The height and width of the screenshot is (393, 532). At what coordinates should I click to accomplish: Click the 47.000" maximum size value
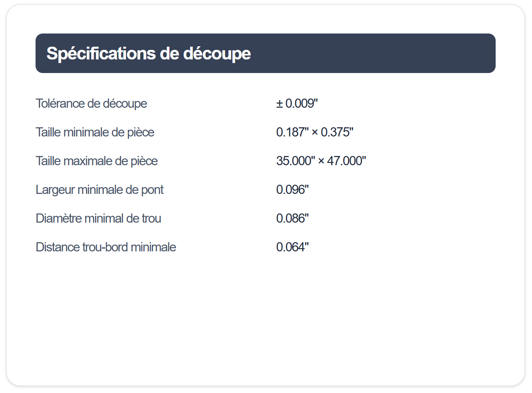coord(347,161)
